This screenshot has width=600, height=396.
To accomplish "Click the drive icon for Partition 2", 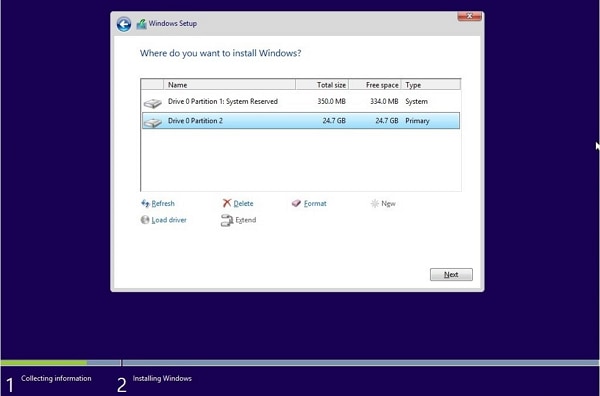I will 153,122.
